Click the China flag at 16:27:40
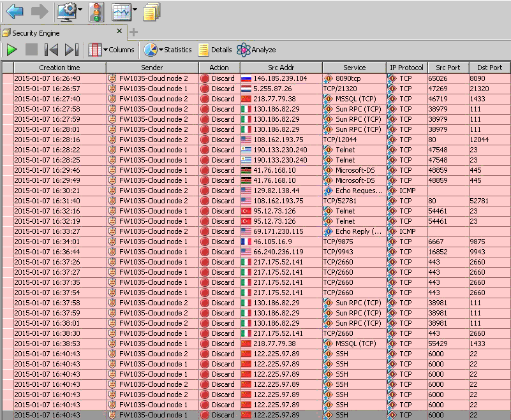511x420 pixels. click(246, 99)
